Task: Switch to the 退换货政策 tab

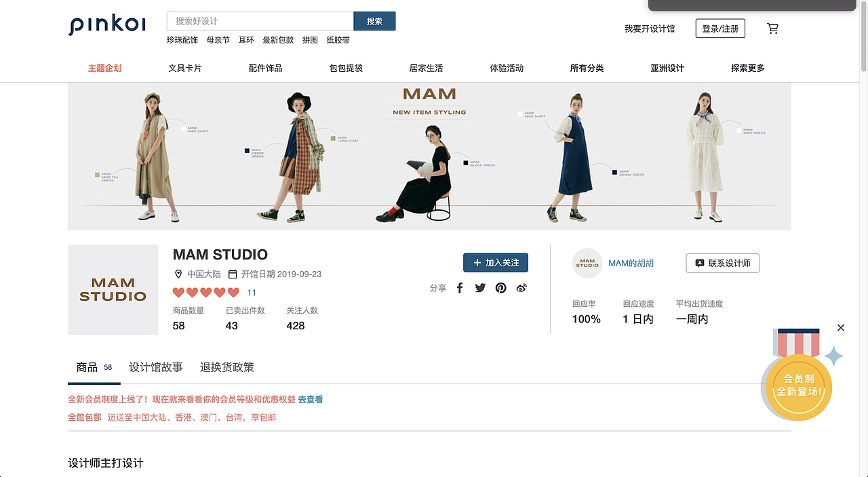Action: pyautogui.click(x=225, y=367)
